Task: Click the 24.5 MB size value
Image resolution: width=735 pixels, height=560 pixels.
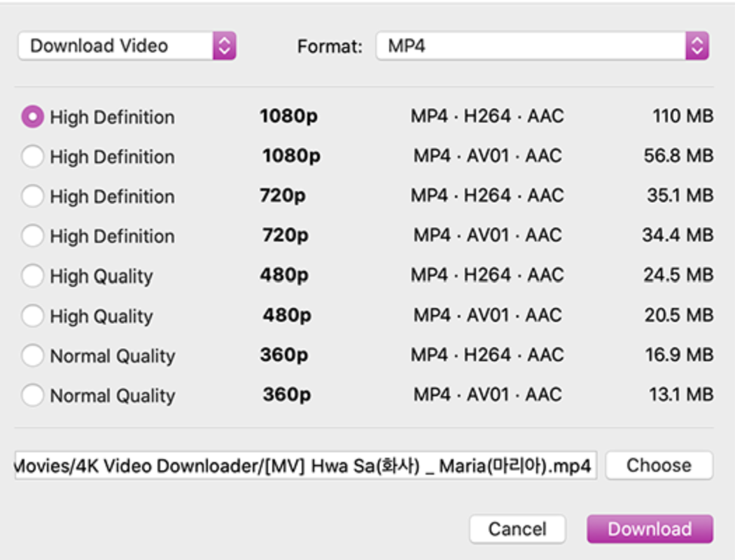Action: (678, 274)
